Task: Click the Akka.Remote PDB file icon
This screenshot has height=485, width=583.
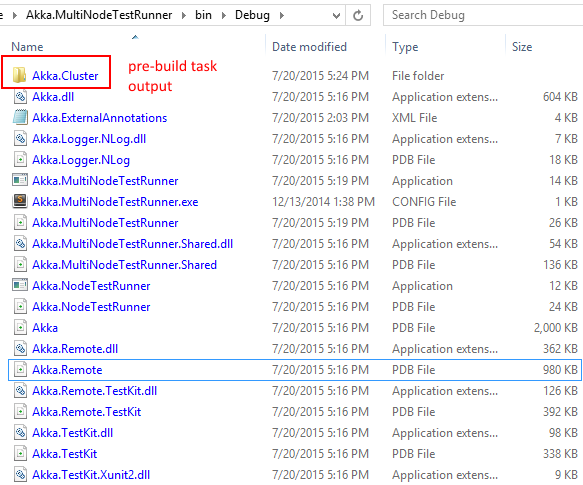Action: click(20, 370)
